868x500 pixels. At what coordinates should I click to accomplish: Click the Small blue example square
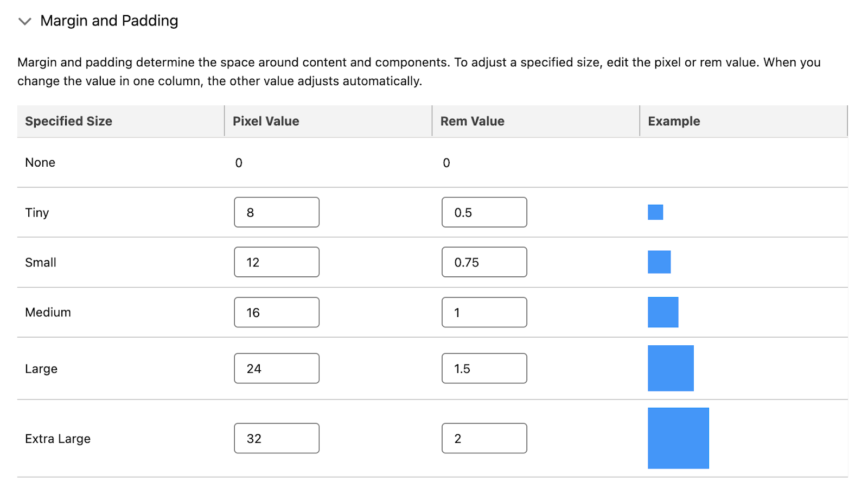659,262
